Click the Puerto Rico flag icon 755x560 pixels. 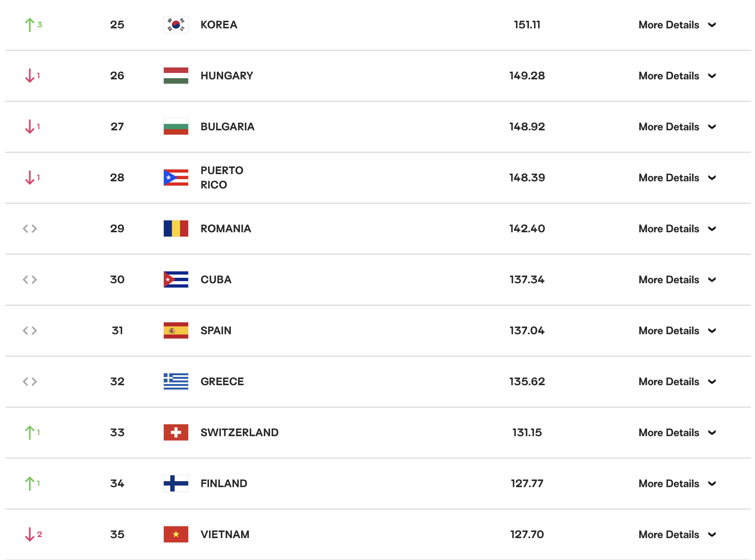[x=176, y=178]
